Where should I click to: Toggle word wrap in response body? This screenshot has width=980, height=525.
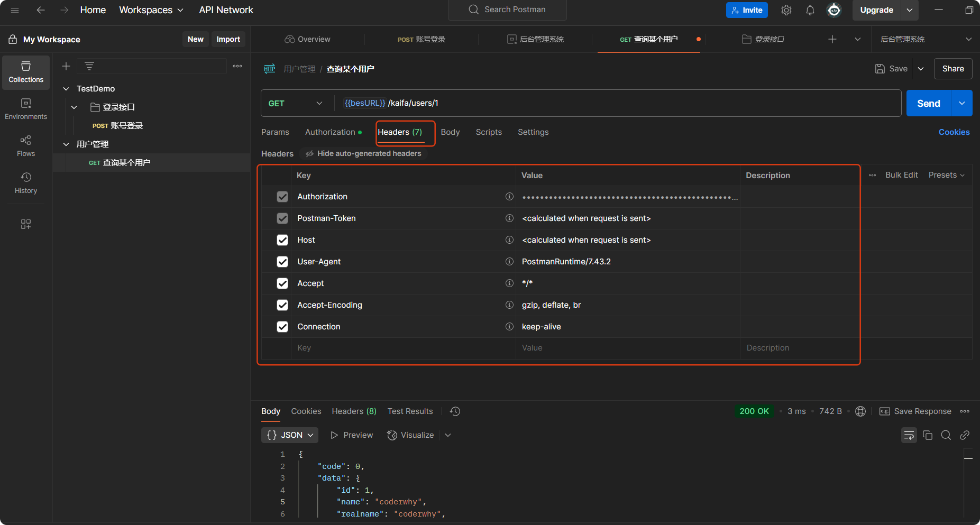(x=909, y=435)
